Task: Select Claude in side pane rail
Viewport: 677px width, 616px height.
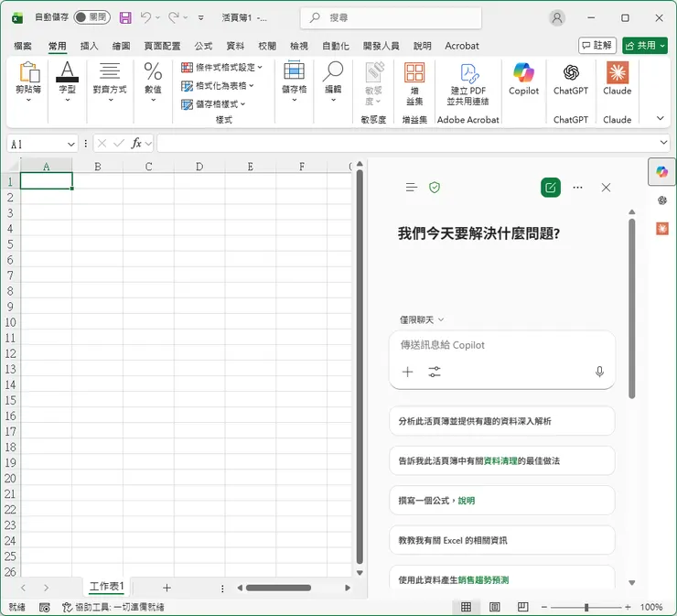Action: point(661,229)
